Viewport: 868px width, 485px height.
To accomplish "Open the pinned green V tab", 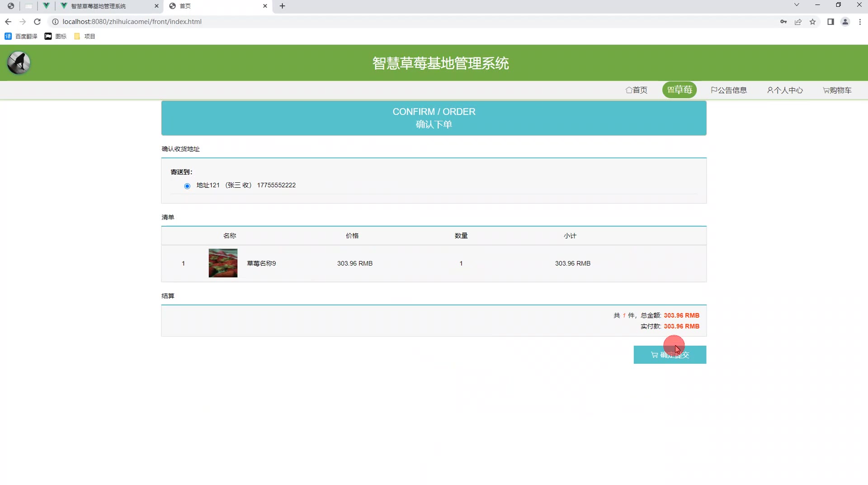I will click(x=46, y=6).
